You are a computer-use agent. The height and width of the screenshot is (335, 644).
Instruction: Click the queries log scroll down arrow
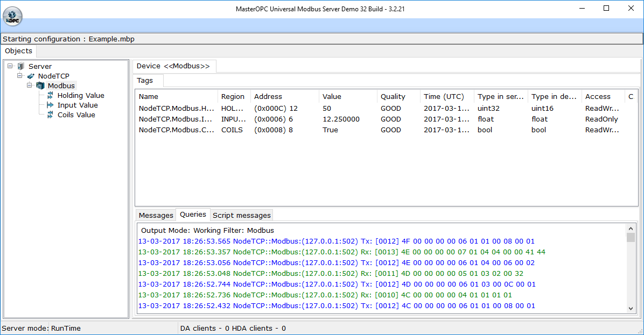point(631,309)
